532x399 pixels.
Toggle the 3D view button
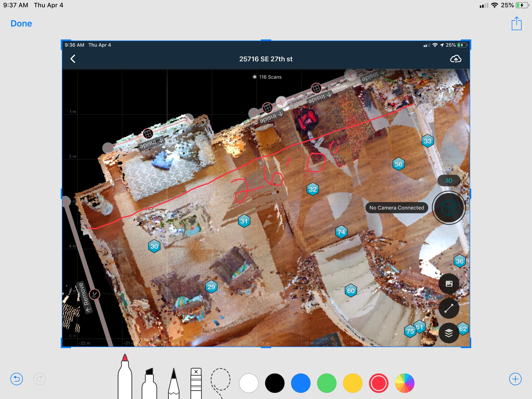(x=449, y=181)
